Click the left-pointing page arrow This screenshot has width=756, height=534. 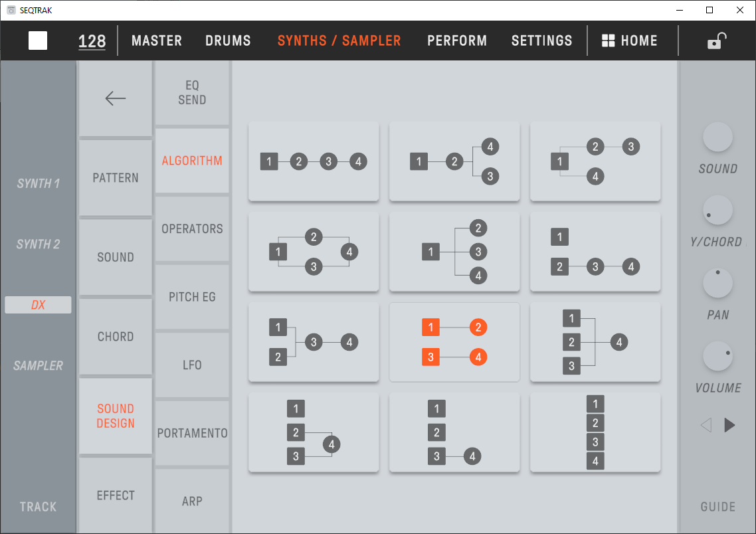pyautogui.click(x=706, y=425)
